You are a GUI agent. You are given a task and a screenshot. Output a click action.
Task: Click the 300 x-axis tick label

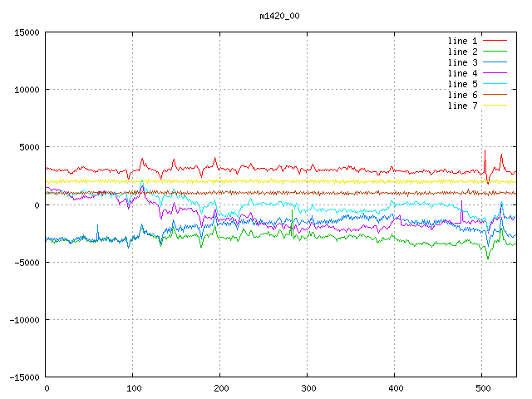coord(307,388)
